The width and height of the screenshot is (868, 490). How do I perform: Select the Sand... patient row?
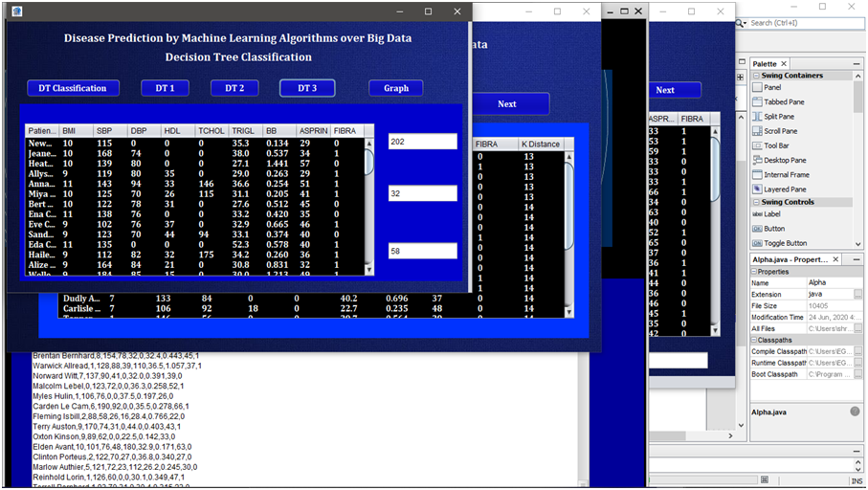click(x=195, y=234)
